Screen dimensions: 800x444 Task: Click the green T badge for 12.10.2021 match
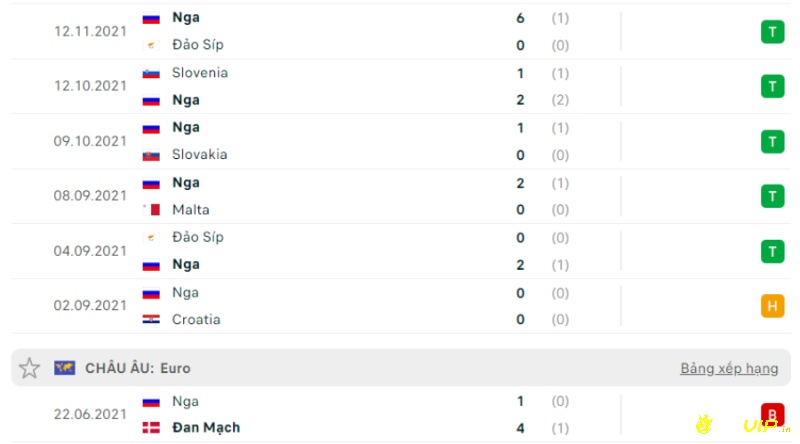click(772, 86)
